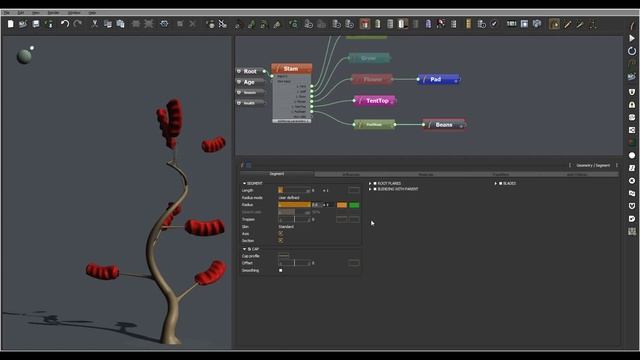Click the white scissors toolbar icon
640x360 pixels.
pos(222,24)
